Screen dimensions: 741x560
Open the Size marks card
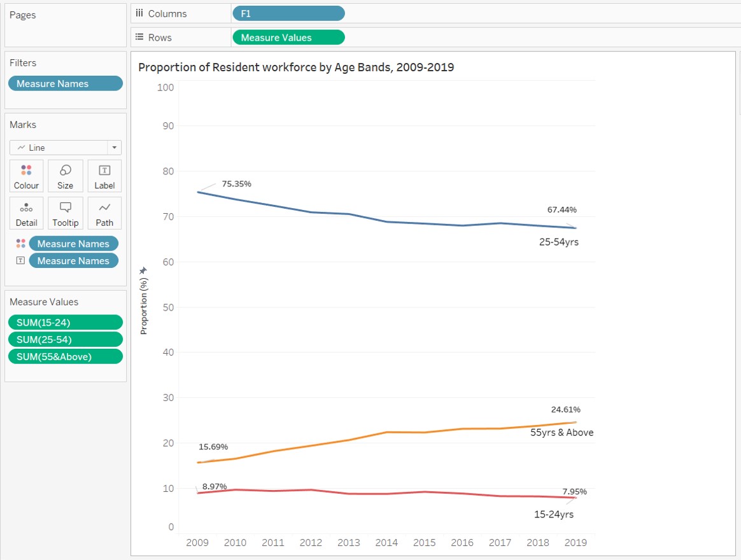point(65,176)
